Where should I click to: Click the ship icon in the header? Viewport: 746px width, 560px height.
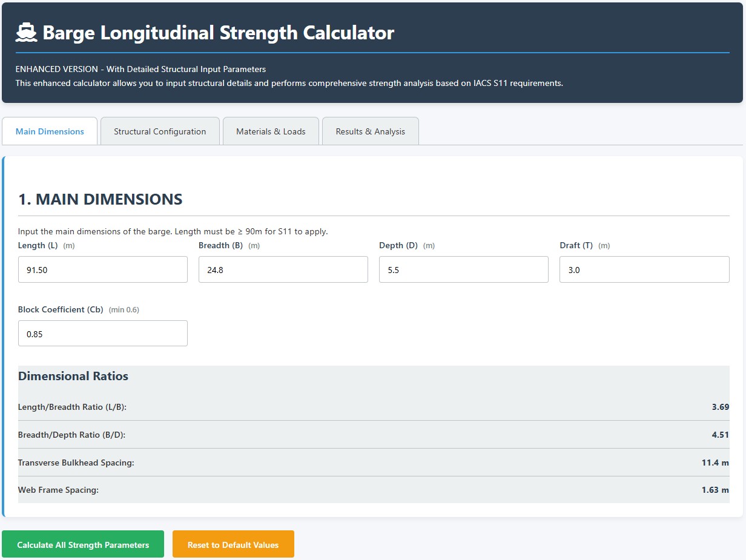[26, 33]
